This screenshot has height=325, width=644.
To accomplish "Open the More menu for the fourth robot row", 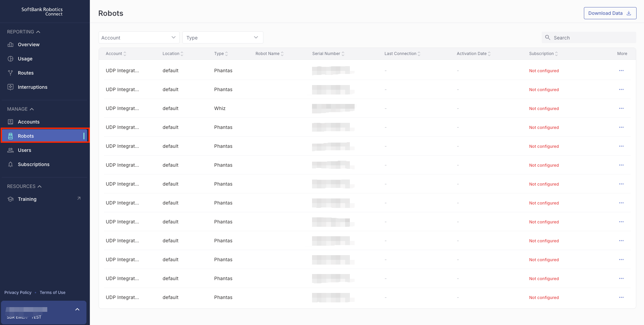I will (x=621, y=127).
